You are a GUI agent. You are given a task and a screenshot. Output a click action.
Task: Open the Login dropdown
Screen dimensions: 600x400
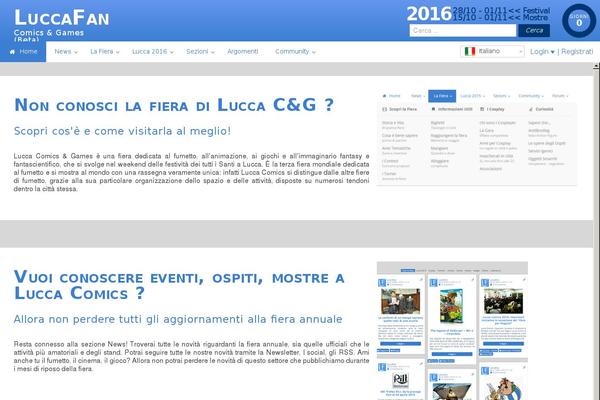(542, 52)
